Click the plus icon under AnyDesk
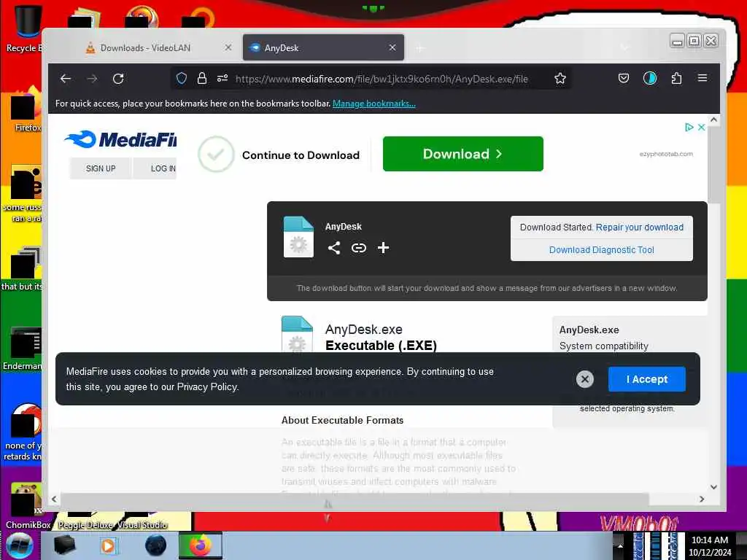The height and width of the screenshot is (560, 747). [x=383, y=248]
